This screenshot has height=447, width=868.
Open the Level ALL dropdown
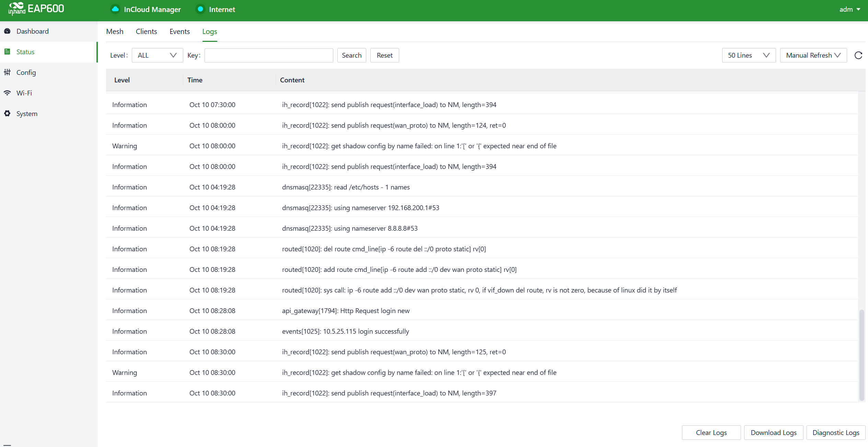click(x=157, y=55)
